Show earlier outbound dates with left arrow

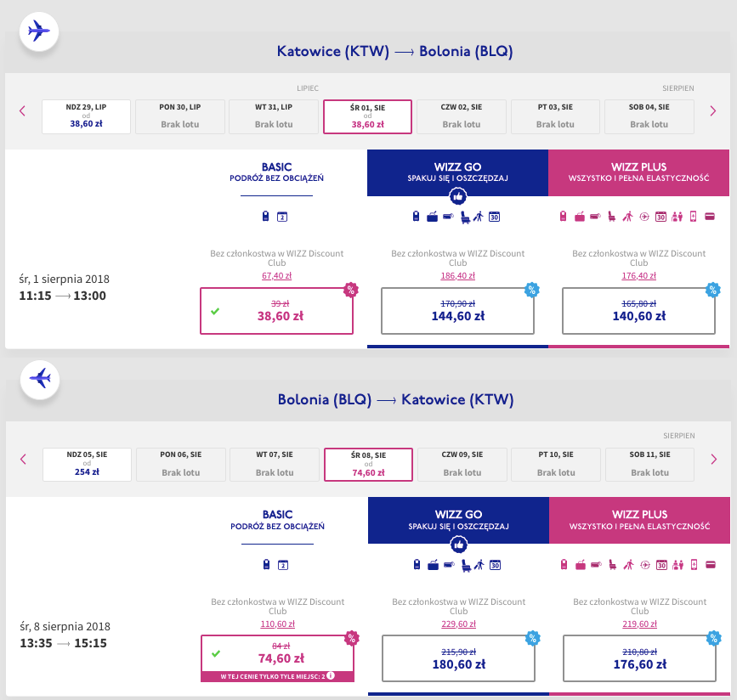(x=22, y=111)
